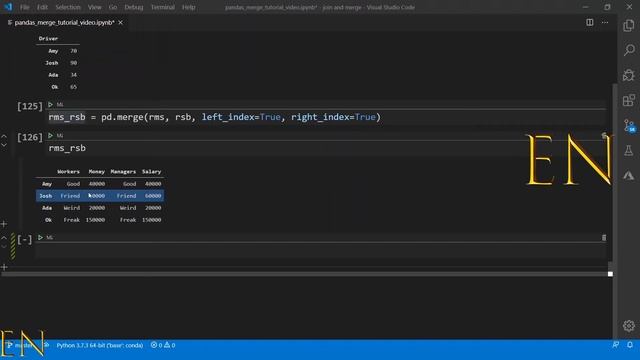Run the empty cell with the play icon
640x360 pixels.
40,238
